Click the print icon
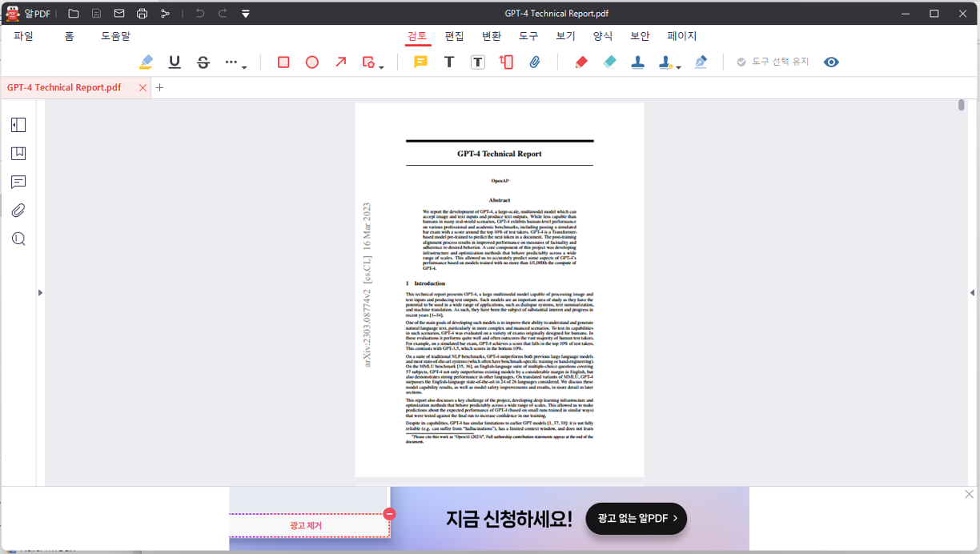This screenshot has height=554, width=980. click(142, 14)
